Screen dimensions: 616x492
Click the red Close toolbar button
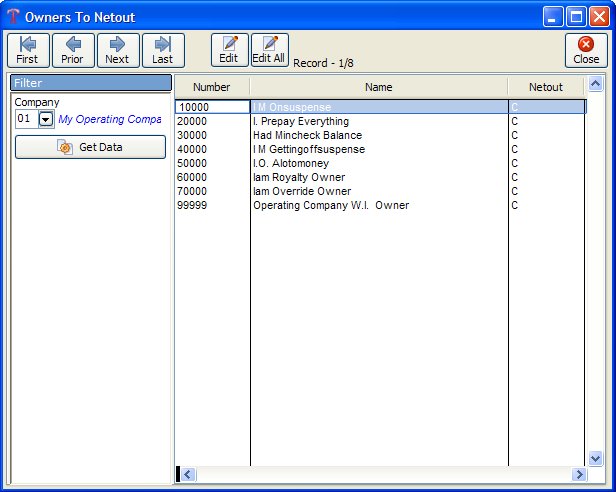pos(586,51)
